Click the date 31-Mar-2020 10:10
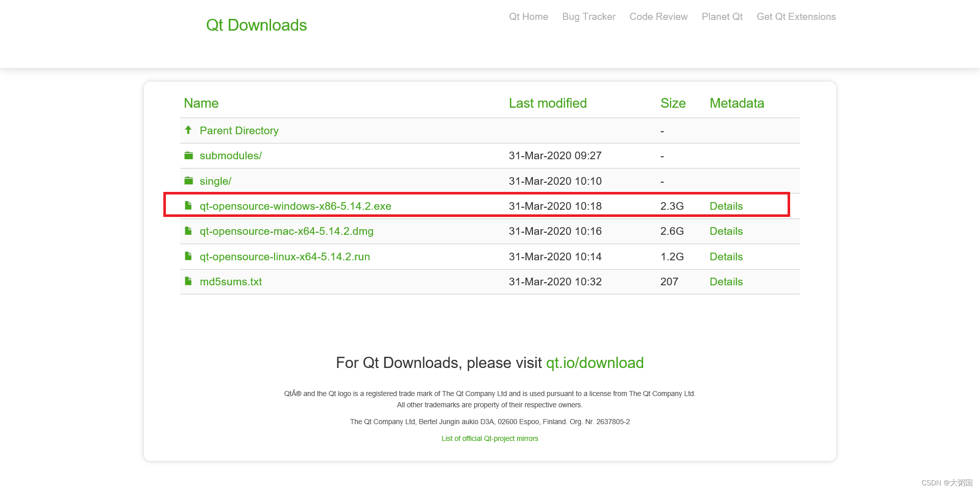The image size is (980, 491). tap(555, 181)
